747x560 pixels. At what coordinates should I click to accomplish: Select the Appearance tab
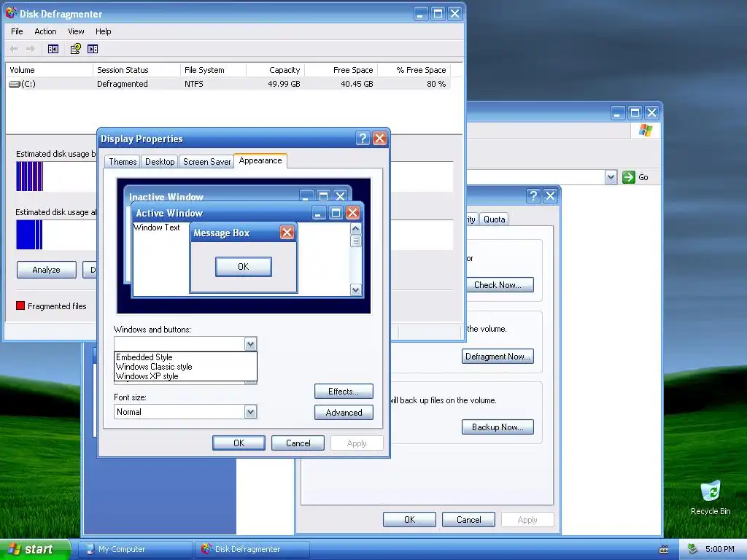260,160
